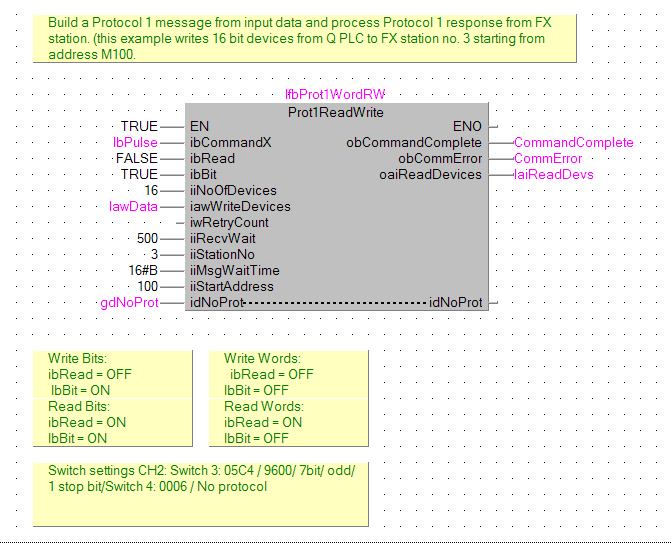Select the lfbProt1WordRW instance name label
The width and height of the screenshot is (671, 543).
(x=335, y=95)
